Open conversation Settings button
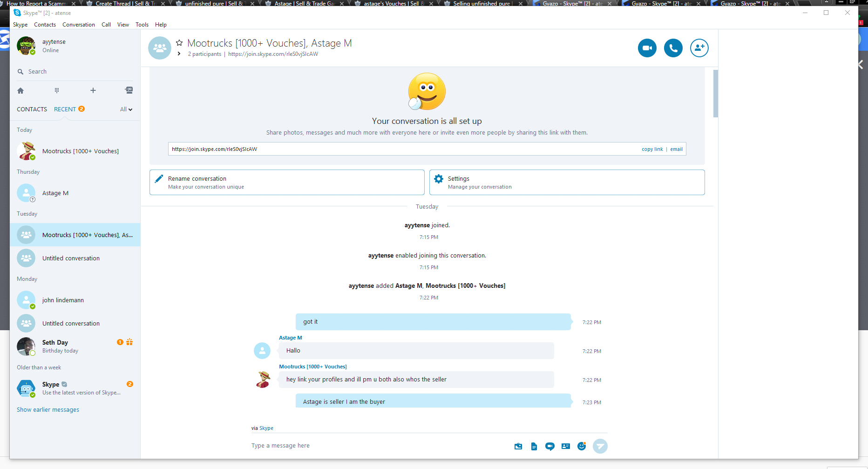Image resolution: width=868 pixels, height=469 pixels. coord(567,182)
